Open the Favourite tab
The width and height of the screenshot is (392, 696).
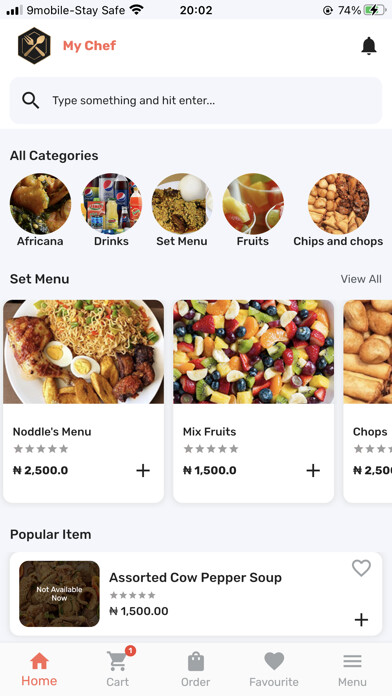click(274, 669)
